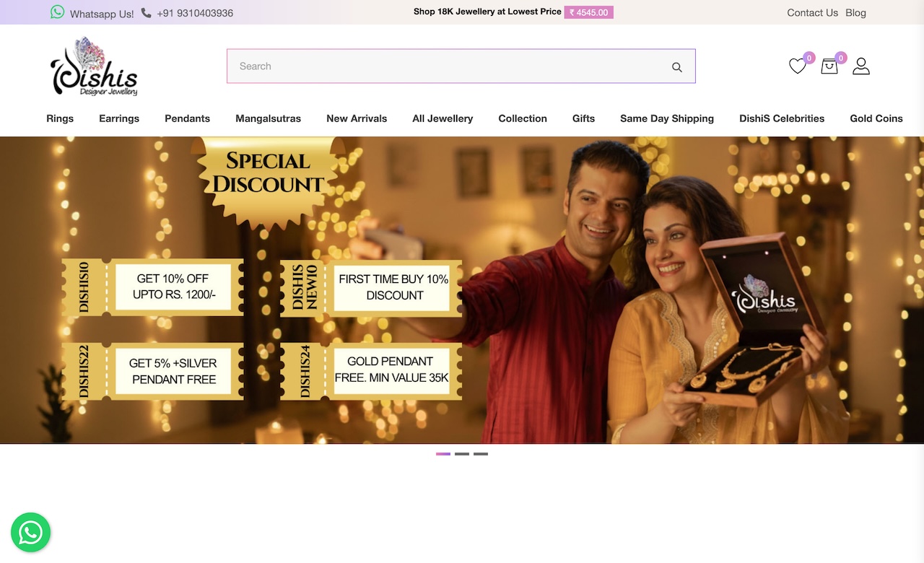Expand the Collection menu
This screenshot has height=563, width=924.
click(x=523, y=118)
